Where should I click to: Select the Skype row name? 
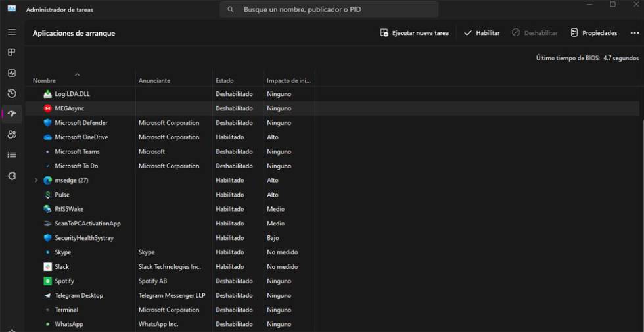pyautogui.click(x=63, y=252)
